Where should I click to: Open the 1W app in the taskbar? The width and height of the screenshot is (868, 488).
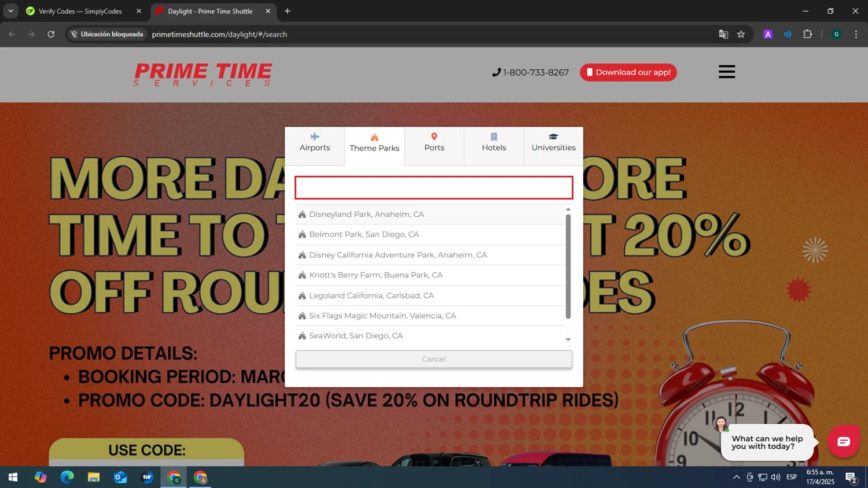pyautogui.click(x=147, y=477)
